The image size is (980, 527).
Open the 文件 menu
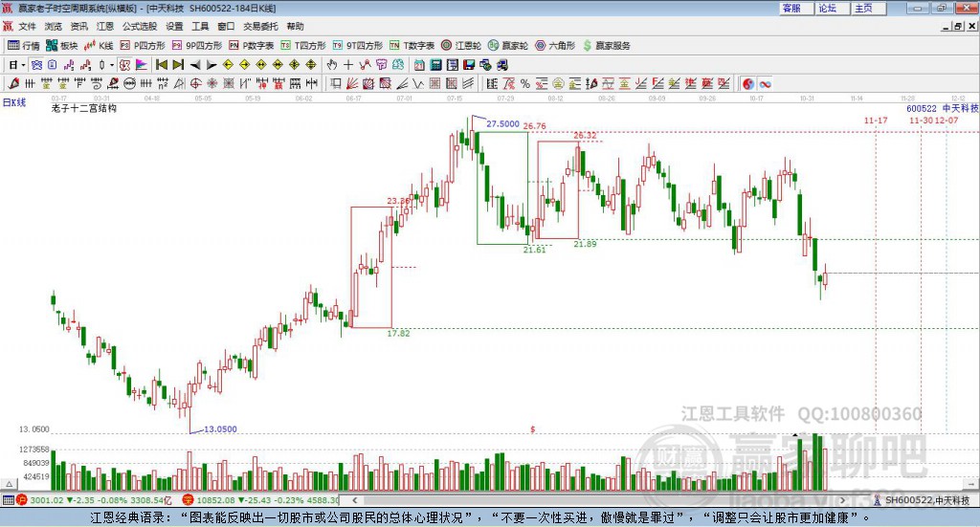[28, 26]
